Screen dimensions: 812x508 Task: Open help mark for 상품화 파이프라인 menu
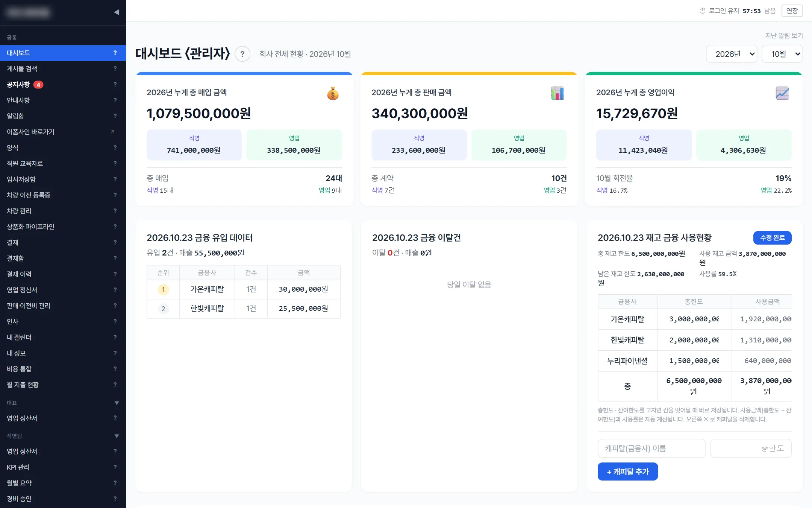coord(115,227)
